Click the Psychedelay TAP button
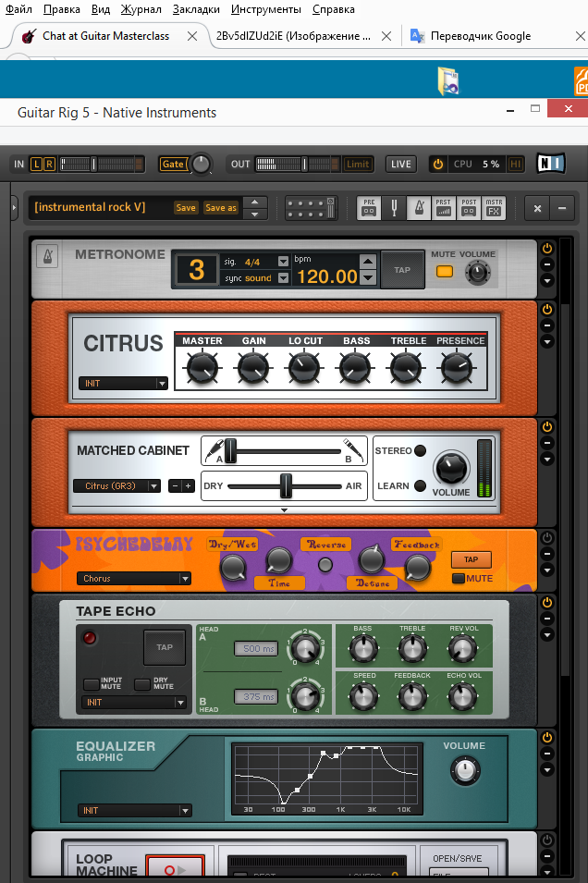 pos(472,559)
